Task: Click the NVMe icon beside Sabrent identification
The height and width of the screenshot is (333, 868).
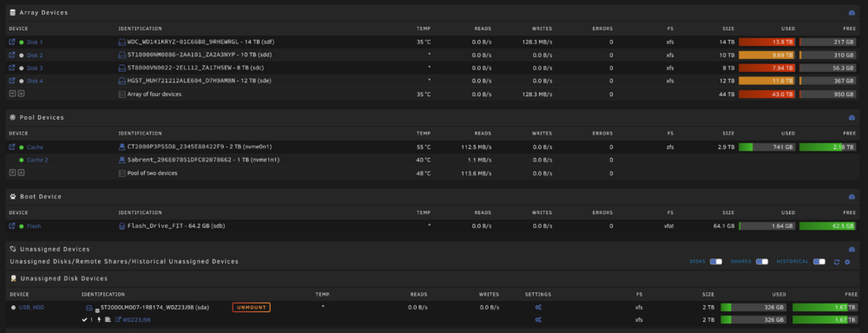Action: click(122, 160)
